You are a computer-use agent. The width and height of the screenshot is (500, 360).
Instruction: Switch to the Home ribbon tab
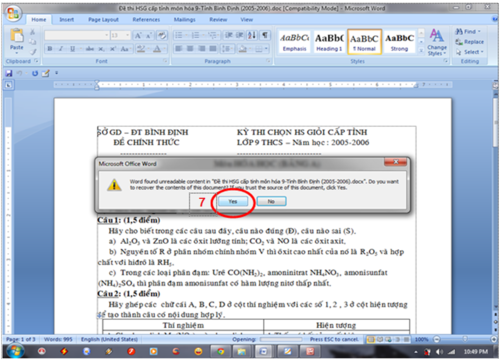point(39,20)
